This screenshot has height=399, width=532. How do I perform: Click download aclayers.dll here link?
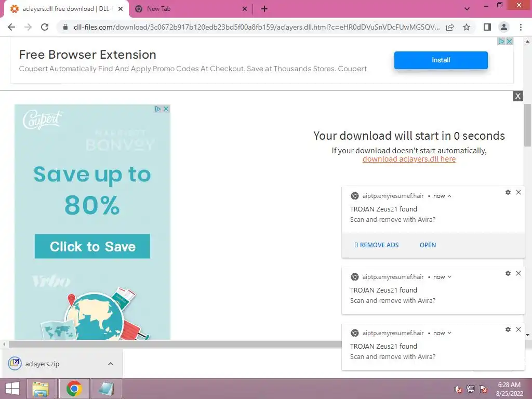click(409, 159)
